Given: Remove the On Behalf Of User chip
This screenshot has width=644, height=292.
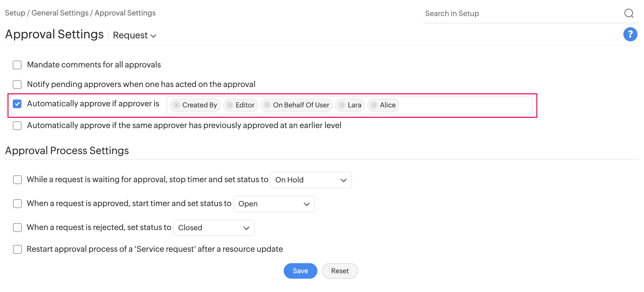Looking at the screenshot, I should (x=267, y=105).
